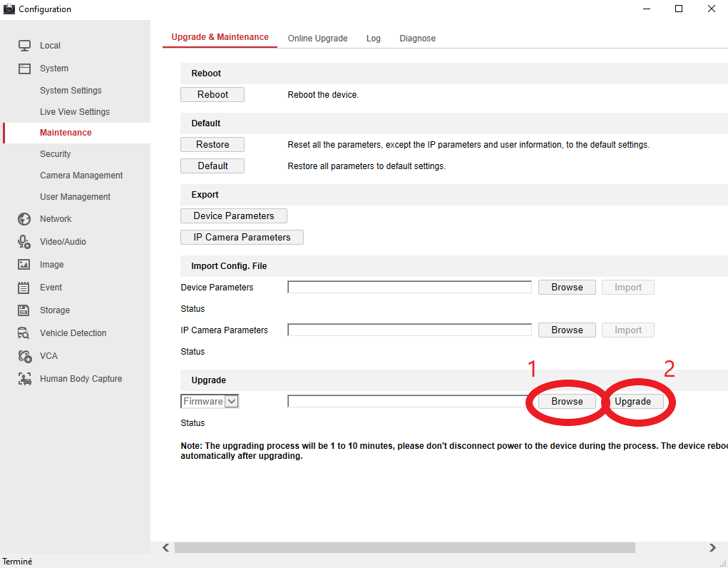The image size is (728, 568).
Task: Open the Log tab
Action: click(374, 38)
